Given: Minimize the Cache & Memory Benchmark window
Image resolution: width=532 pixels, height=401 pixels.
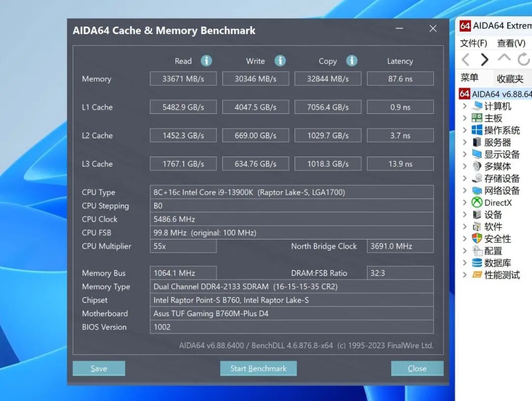Looking at the screenshot, I should [399, 29].
